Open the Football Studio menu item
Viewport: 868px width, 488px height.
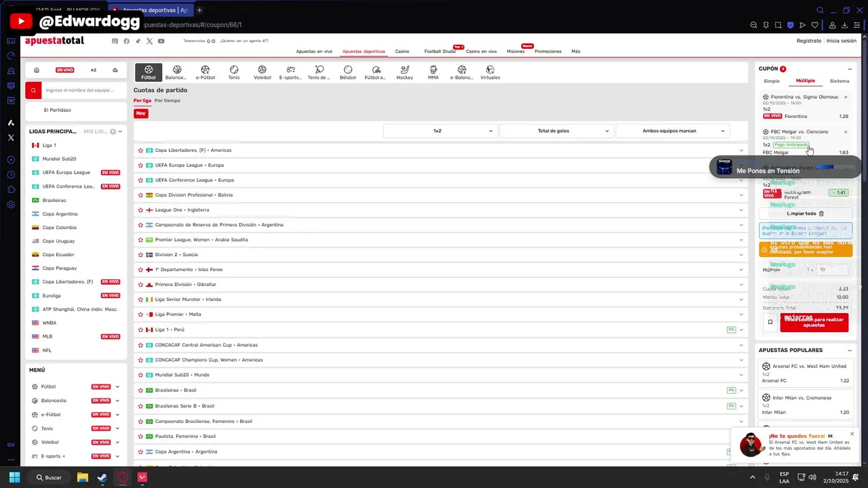pyautogui.click(x=440, y=52)
